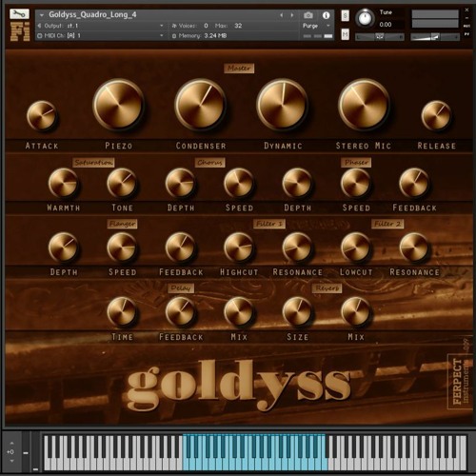
Task: Click the pitch bend wheel beside the keyboard
Action: click(26, 452)
